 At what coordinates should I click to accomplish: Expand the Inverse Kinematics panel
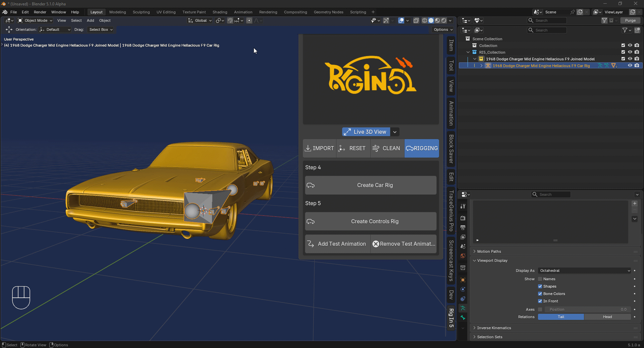click(x=494, y=328)
